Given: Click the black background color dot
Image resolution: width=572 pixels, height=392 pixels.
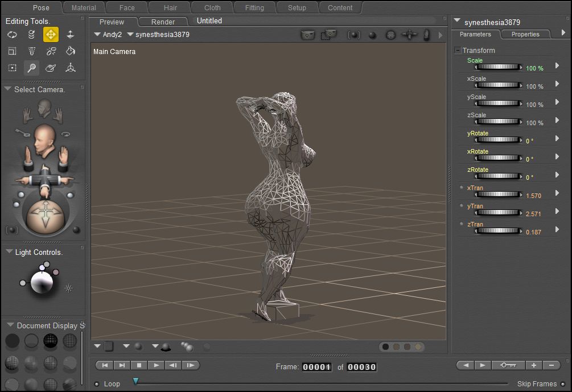Looking at the screenshot, I should (385, 347).
